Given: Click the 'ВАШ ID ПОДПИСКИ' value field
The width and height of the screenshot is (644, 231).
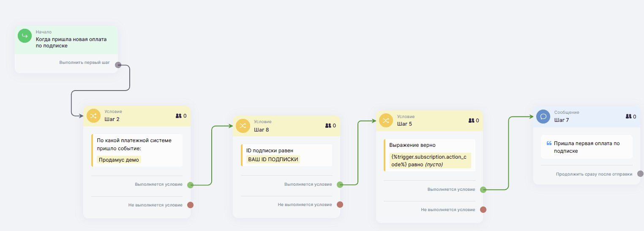Looking at the screenshot, I should [x=273, y=159].
